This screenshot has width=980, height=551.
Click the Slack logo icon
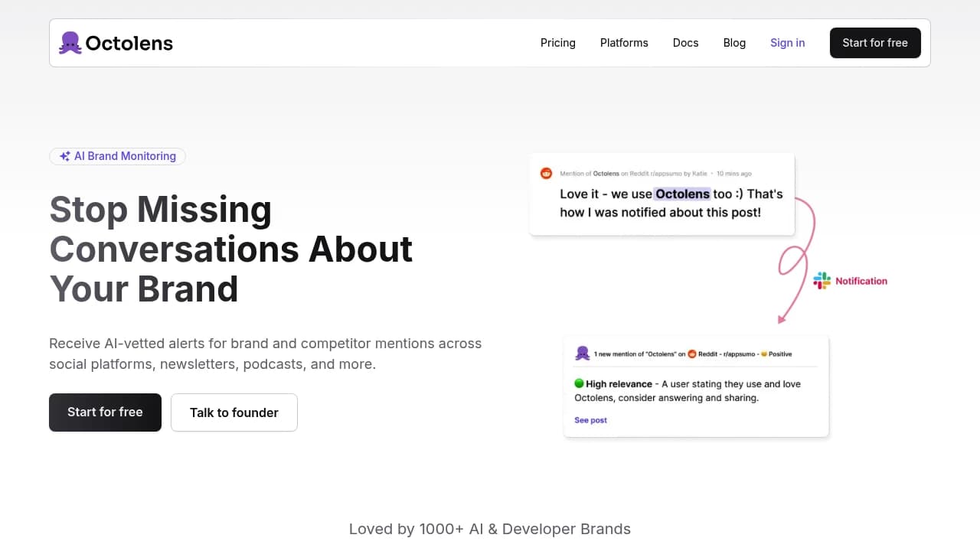822,281
